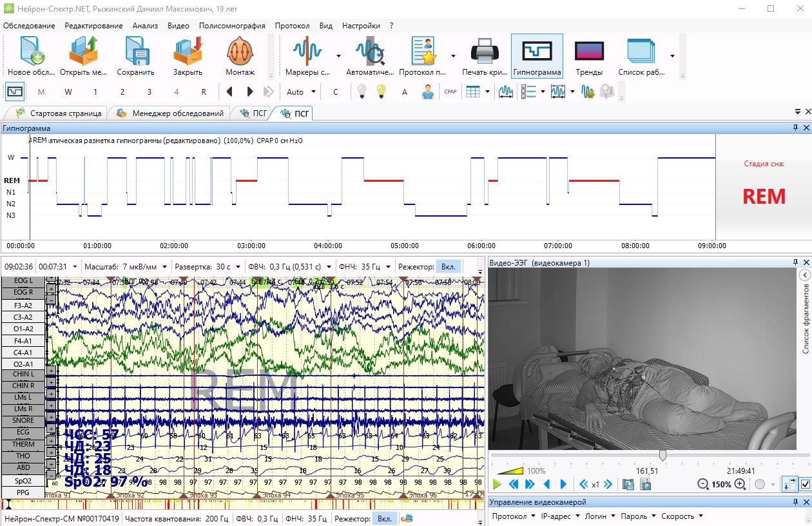This screenshot has height=526, width=812.
Task: Save the study with Сохранить
Action: (136, 57)
